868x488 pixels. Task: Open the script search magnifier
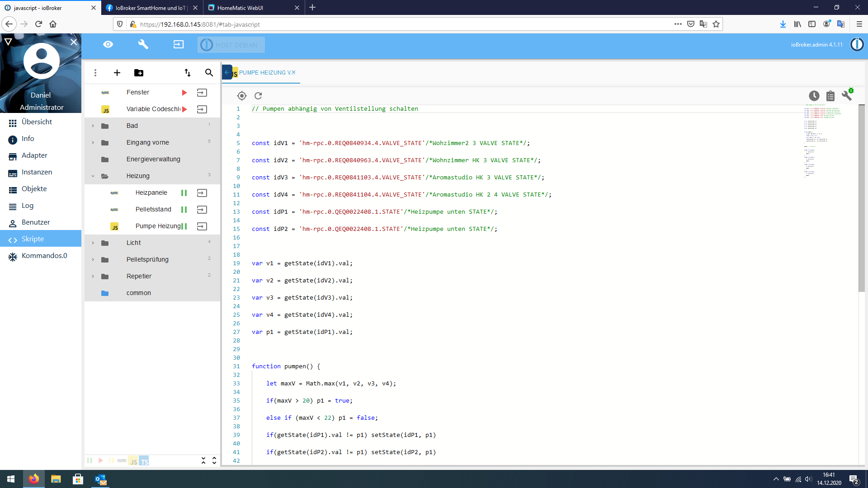[x=209, y=73]
